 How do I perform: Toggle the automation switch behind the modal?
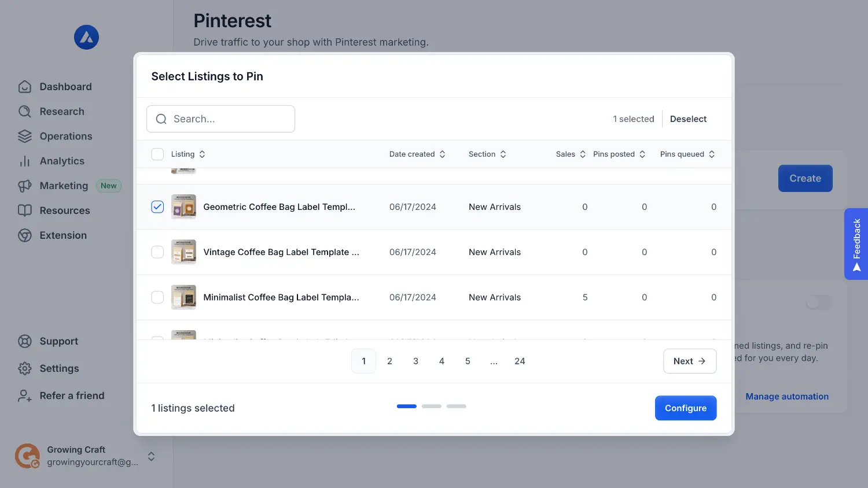(x=819, y=302)
